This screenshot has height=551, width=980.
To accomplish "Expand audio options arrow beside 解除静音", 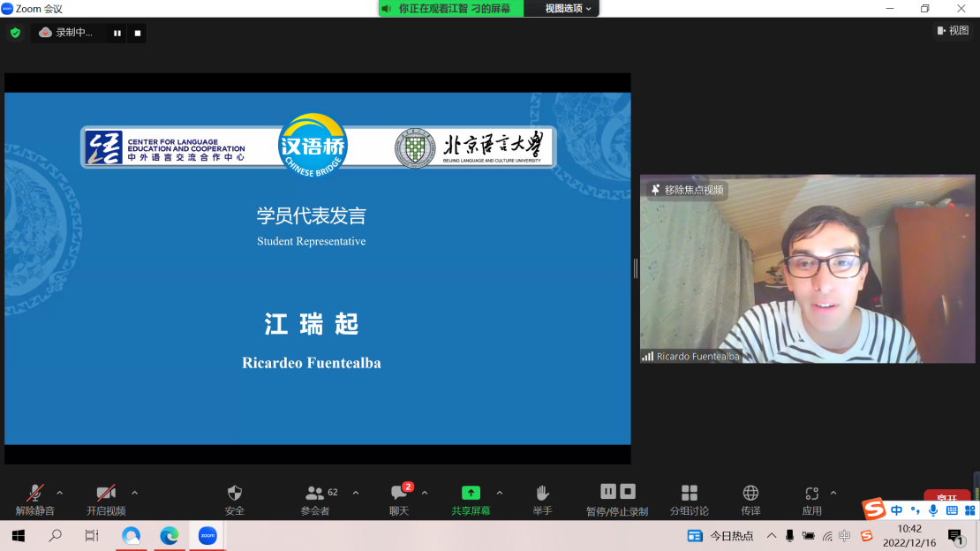I will pos(60,493).
